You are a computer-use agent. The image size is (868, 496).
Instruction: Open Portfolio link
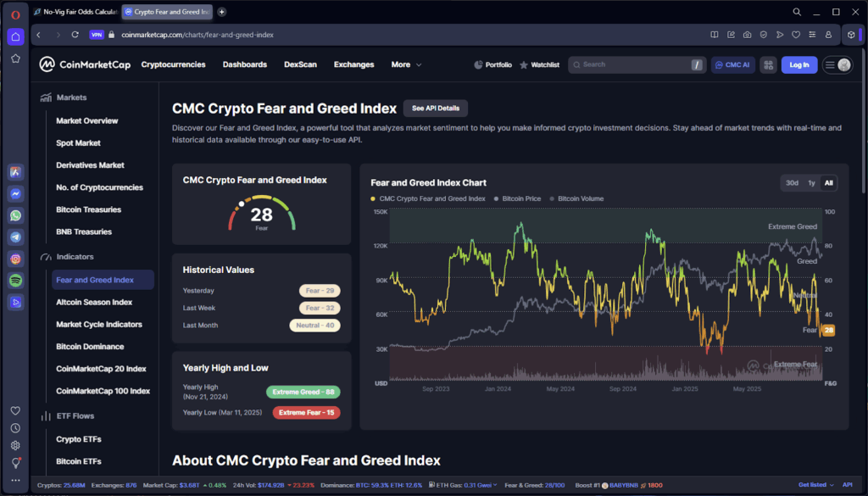492,64
